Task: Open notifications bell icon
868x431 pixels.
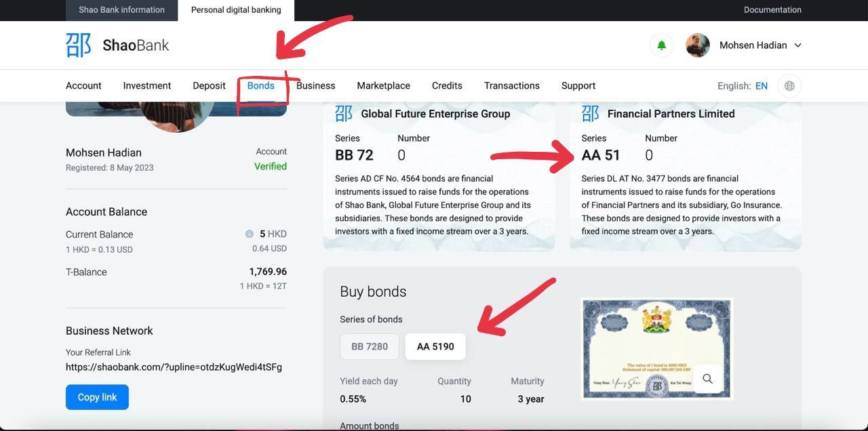Action: [x=661, y=45]
